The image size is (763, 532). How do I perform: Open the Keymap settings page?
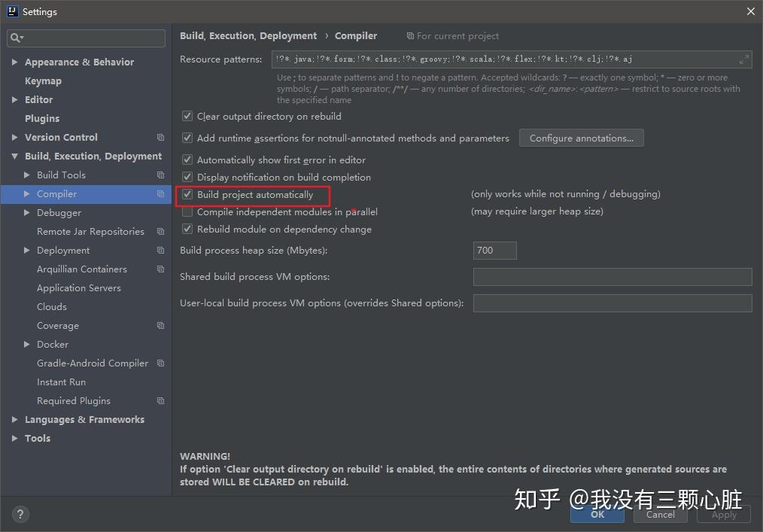[44, 81]
